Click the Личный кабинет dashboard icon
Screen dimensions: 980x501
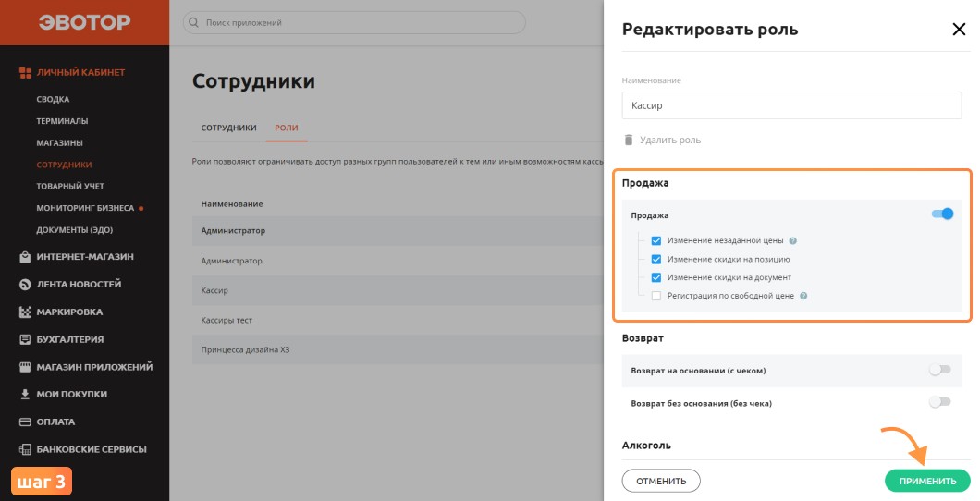[x=25, y=72]
